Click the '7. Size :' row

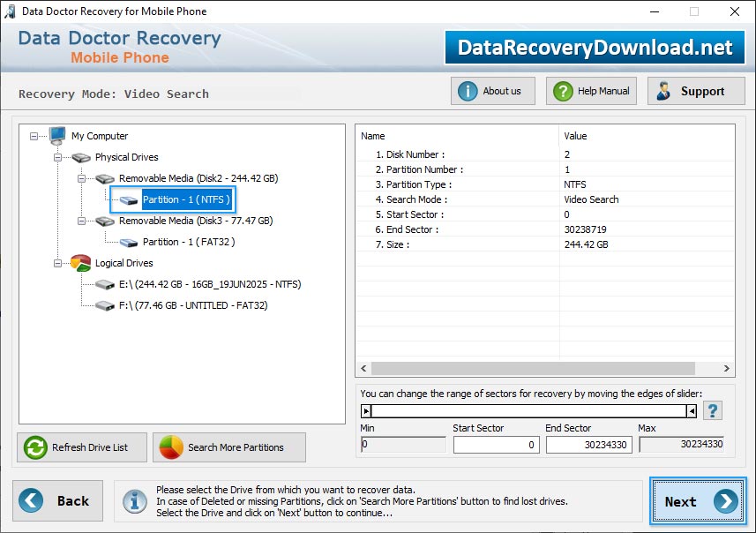[x=545, y=244]
